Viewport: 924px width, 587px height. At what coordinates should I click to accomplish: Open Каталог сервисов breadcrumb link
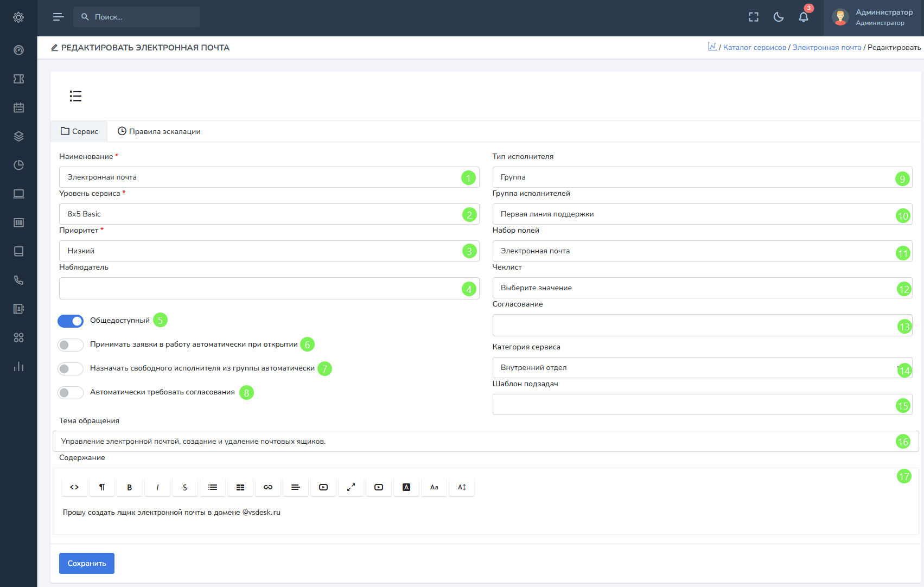[754, 48]
